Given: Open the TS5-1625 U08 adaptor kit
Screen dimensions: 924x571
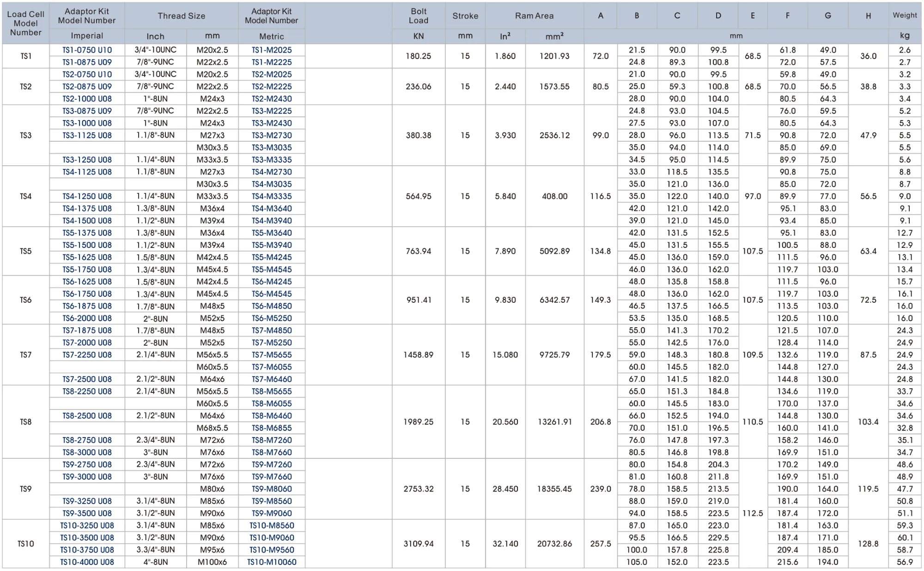Looking at the screenshot, I should [87, 258].
